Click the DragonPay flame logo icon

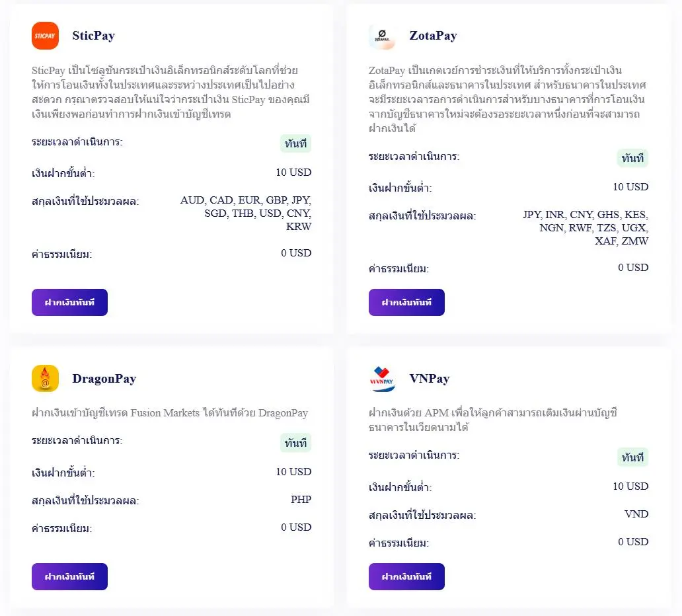(45, 379)
